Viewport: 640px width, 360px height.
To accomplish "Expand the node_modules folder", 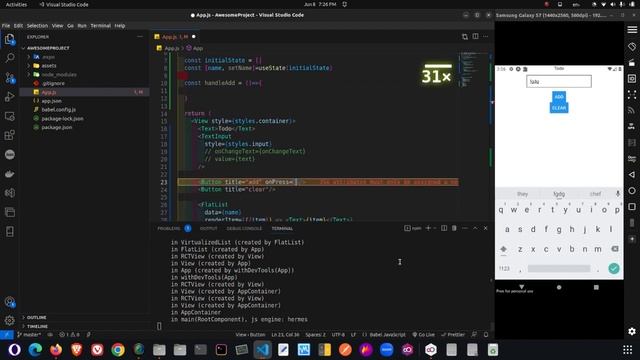I will (59, 75).
